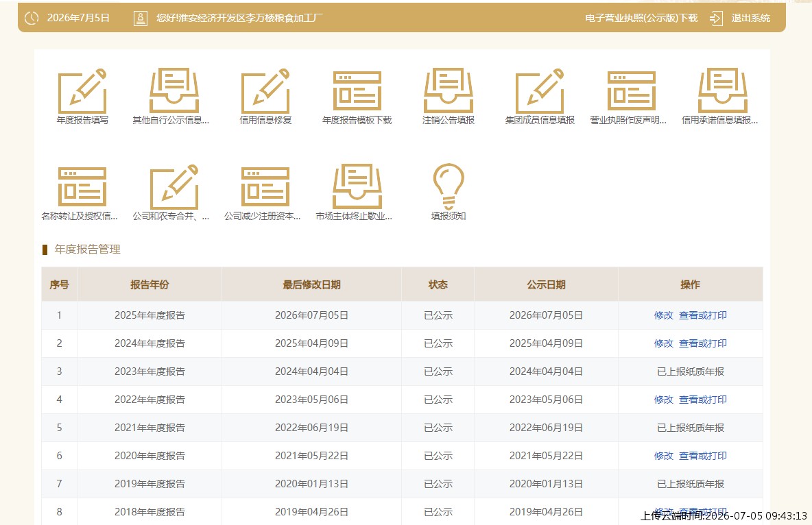
Task: Open the 信用信息修复 pencil icon
Action: tap(265, 91)
